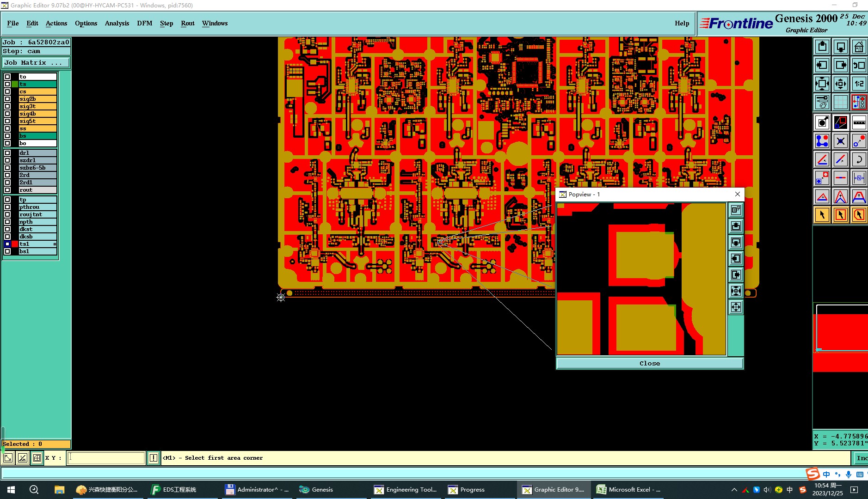Select the horizontal line segment tool icon
The height and width of the screenshot is (499, 868).
coord(841,178)
